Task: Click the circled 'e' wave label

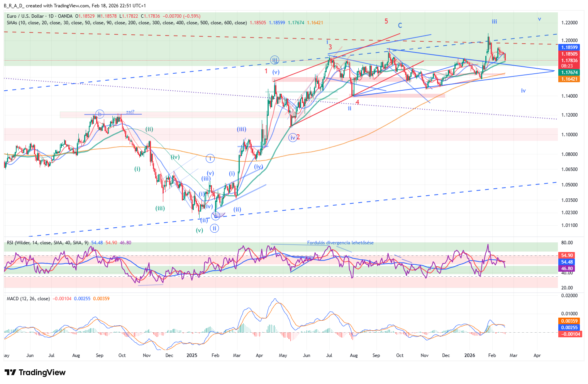Action: 215,216
